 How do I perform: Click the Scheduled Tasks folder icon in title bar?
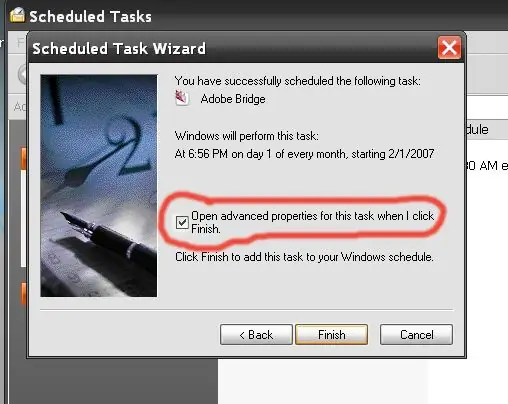click(17, 15)
